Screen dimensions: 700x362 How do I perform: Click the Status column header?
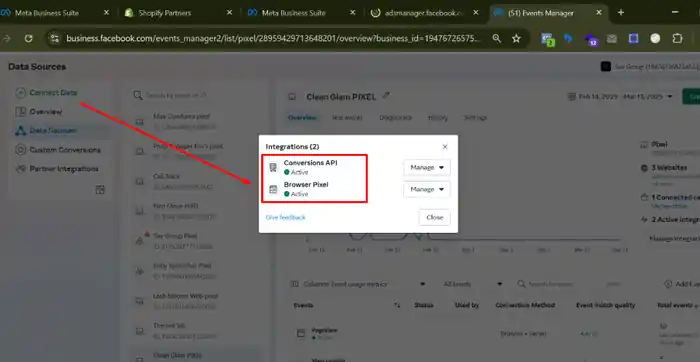pos(424,305)
